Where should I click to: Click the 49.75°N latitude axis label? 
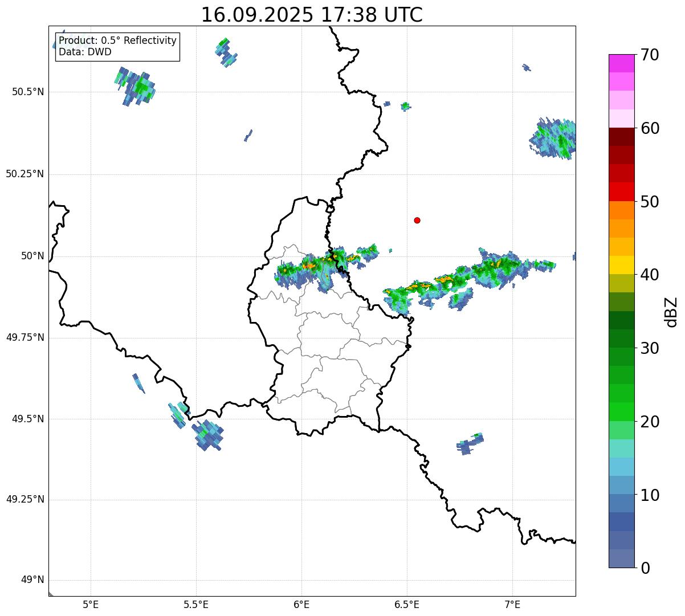[x=25, y=337]
